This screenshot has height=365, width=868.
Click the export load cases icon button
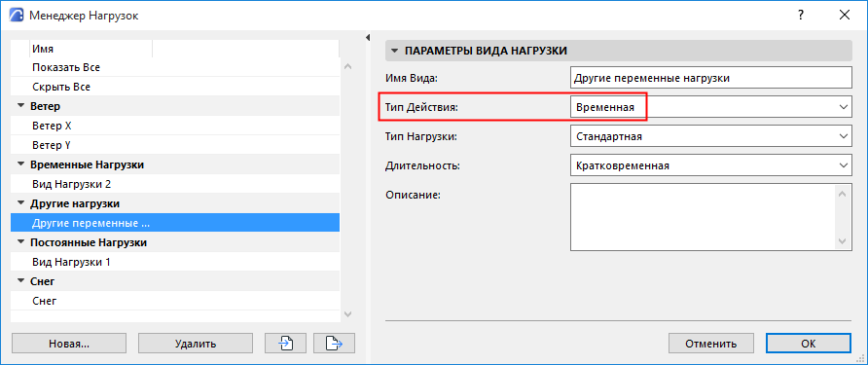[334, 344]
